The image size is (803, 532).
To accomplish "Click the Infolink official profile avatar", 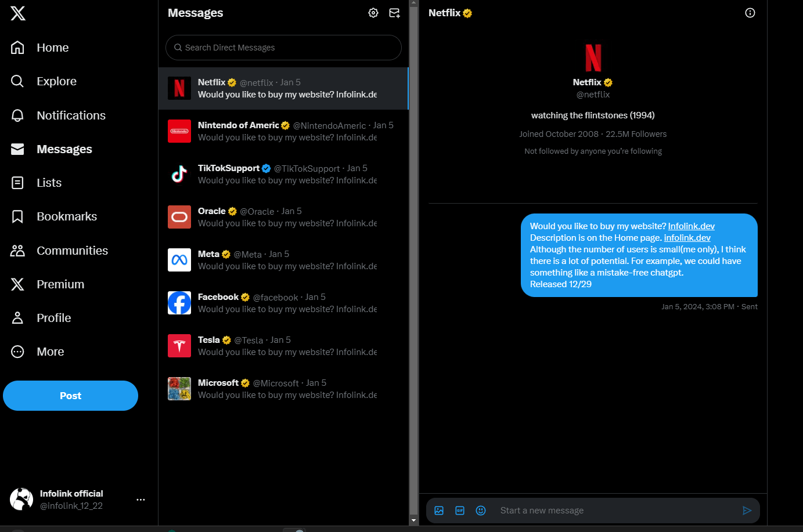I will click(x=21, y=499).
